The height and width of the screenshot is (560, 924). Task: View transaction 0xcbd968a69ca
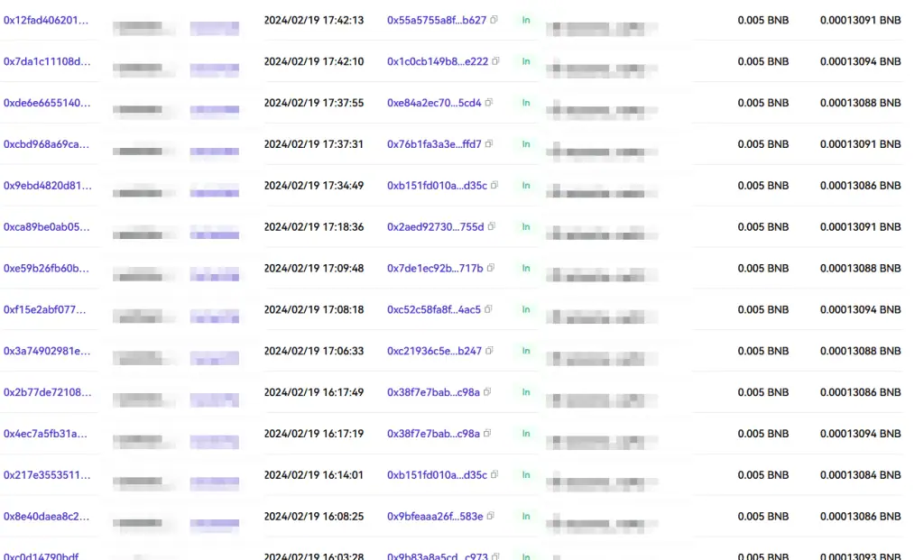tap(47, 144)
